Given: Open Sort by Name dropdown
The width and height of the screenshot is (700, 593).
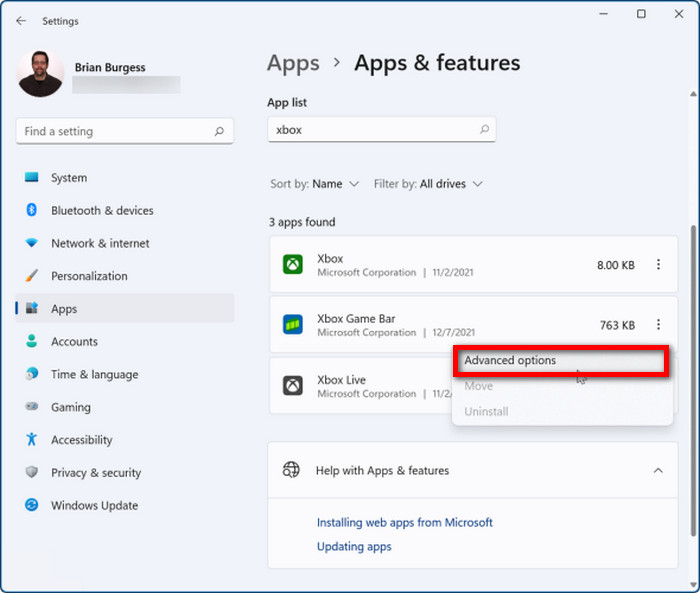Looking at the screenshot, I should coord(314,184).
